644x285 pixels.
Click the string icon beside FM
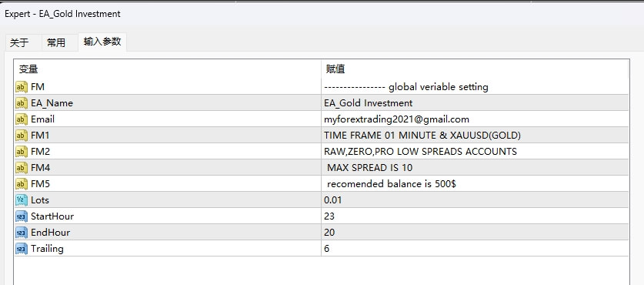point(22,87)
